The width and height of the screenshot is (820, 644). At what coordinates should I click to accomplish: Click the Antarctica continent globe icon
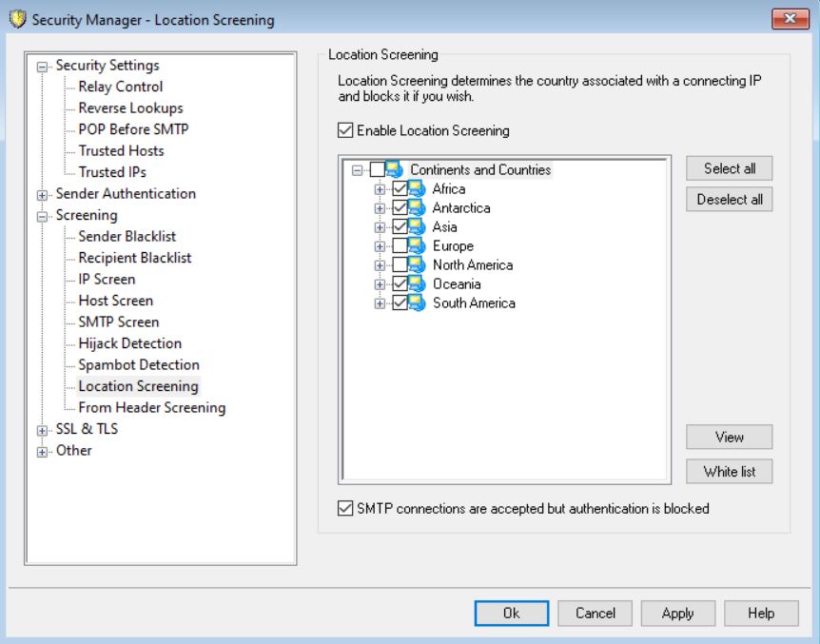click(x=417, y=207)
